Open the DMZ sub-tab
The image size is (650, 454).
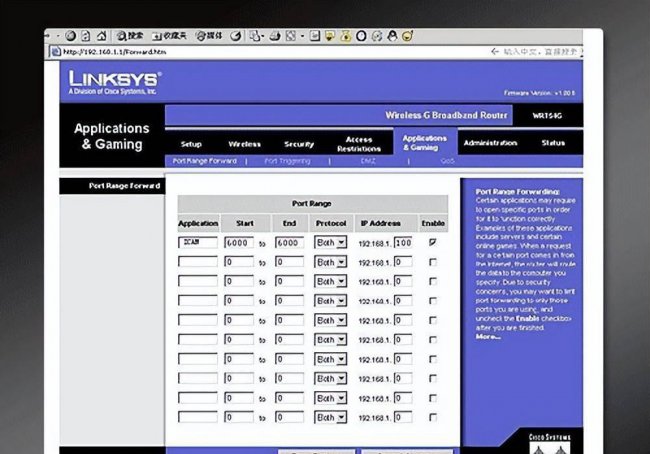click(x=368, y=161)
